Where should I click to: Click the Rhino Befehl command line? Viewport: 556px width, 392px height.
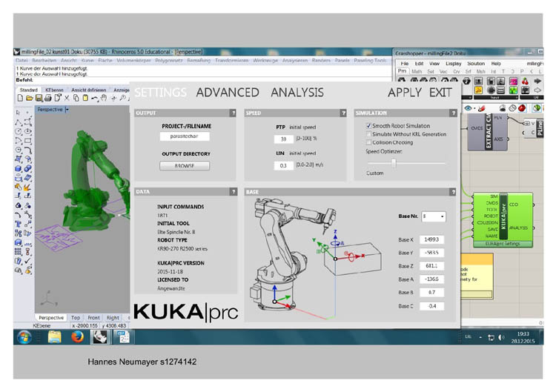point(204,80)
